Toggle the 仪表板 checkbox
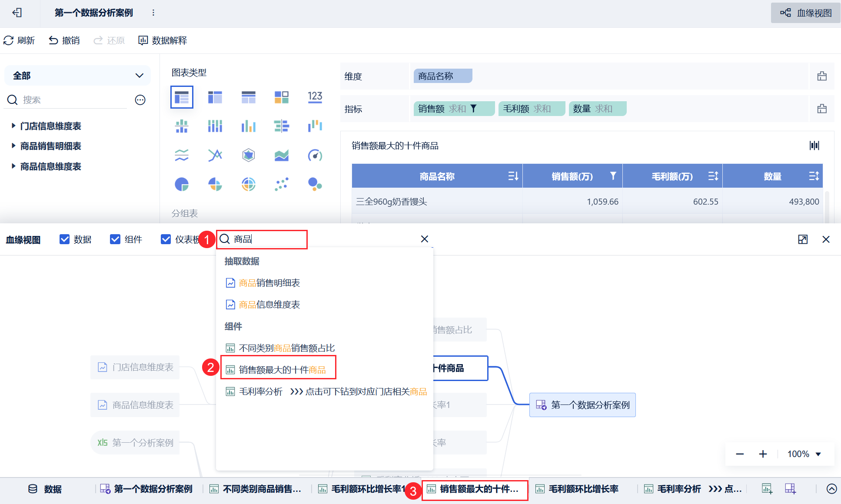This screenshot has height=504, width=841. point(166,239)
